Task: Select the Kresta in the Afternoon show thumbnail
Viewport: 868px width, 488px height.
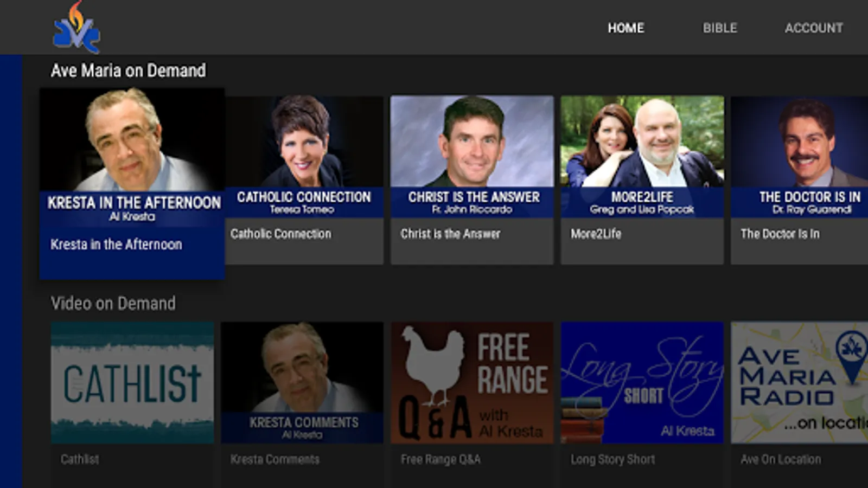Action: [132, 157]
